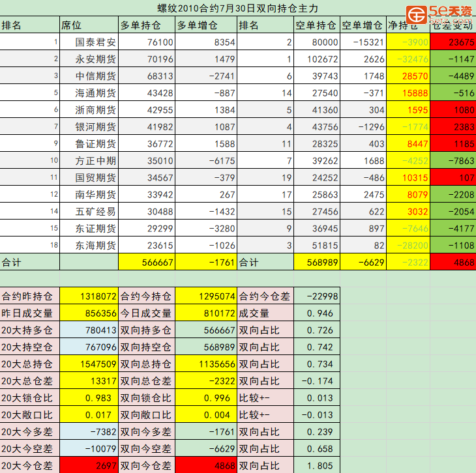
Task: Select the 中信期货 long position 68313
Action: [147, 76]
